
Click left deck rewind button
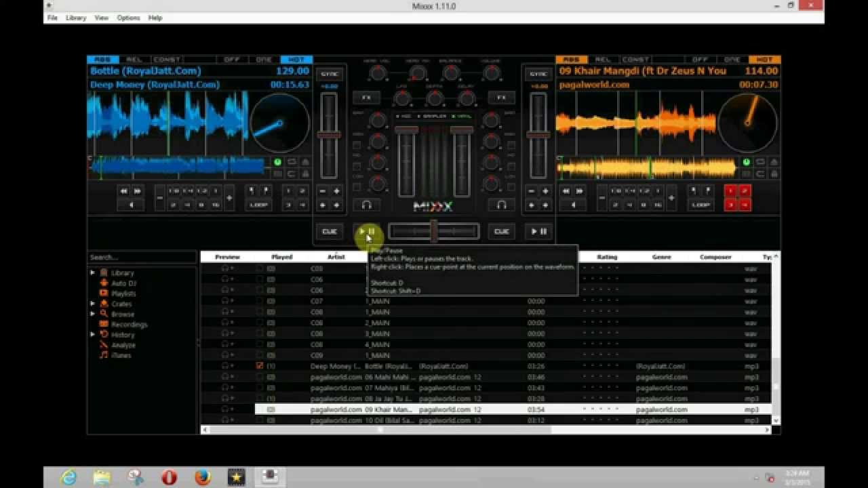[x=124, y=191]
